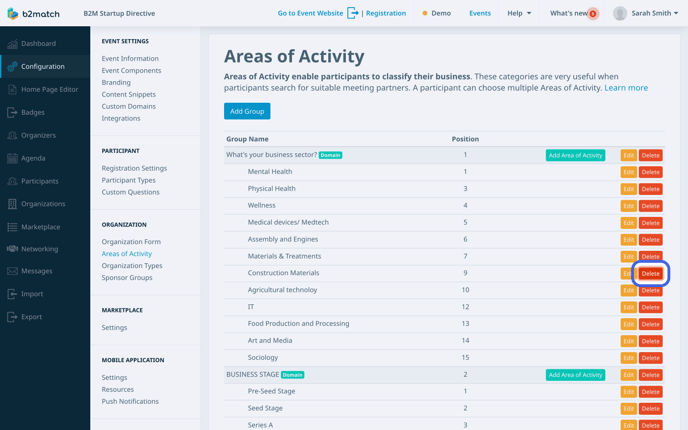Screen dimensions: 688x430
Task: Edit Medical devices/ Medtech area
Action: [x=628, y=223]
